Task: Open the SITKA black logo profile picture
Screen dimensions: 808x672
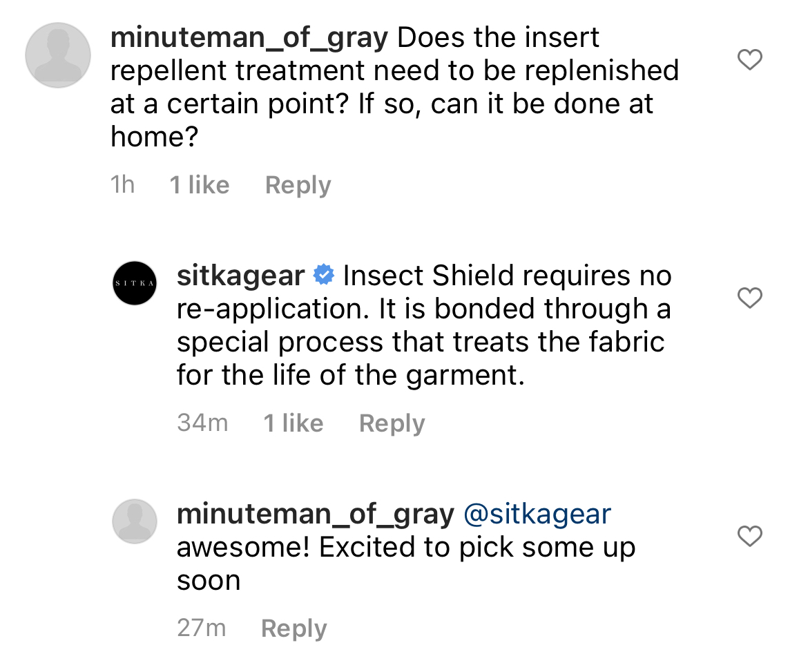Action: 135,283
